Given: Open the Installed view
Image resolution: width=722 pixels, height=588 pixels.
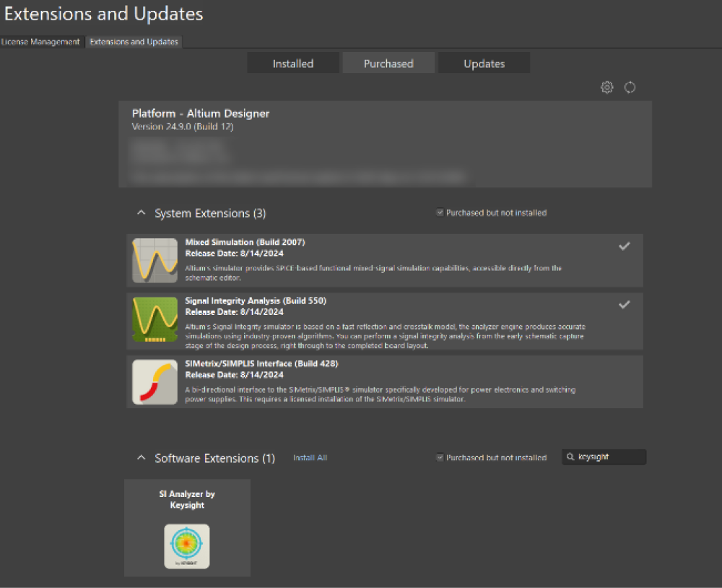Looking at the screenshot, I should [292, 64].
